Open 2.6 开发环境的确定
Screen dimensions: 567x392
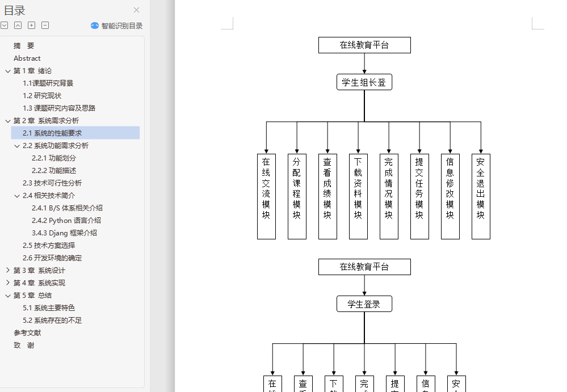click(x=52, y=258)
